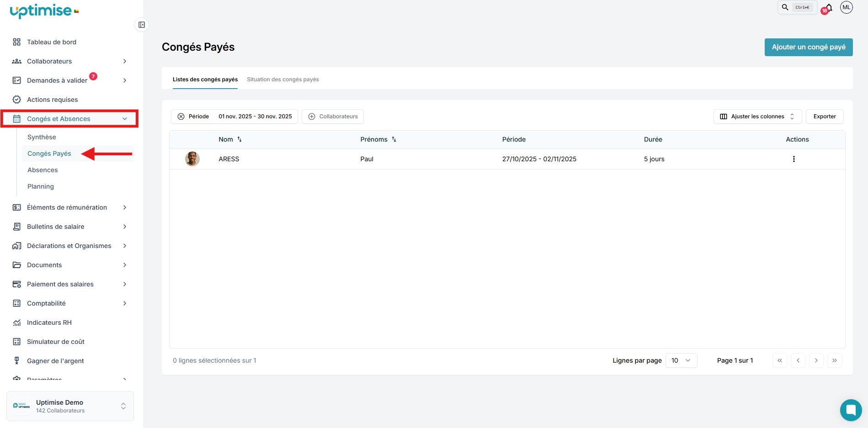Collapse the sidebar panel icon
The width and height of the screenshot is (868, 428).
pos(142,25)
